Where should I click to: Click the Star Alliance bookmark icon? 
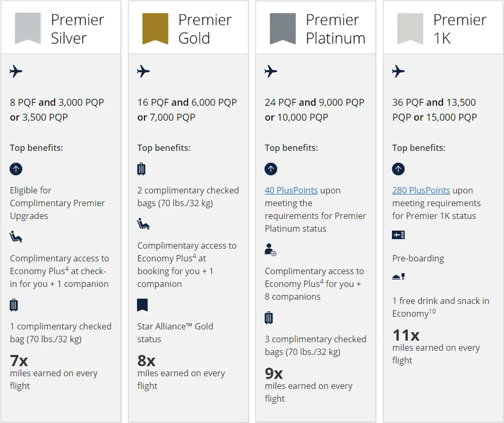point(142,305)
